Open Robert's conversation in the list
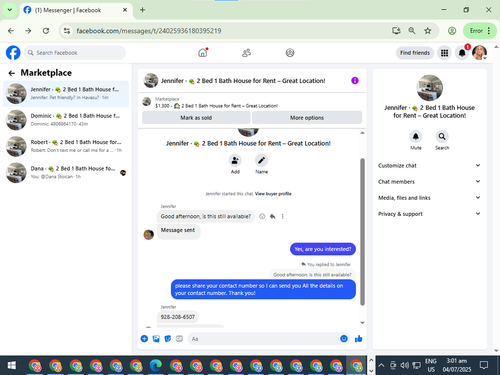This screenshot has height=375, width=500. pos(66,146)
